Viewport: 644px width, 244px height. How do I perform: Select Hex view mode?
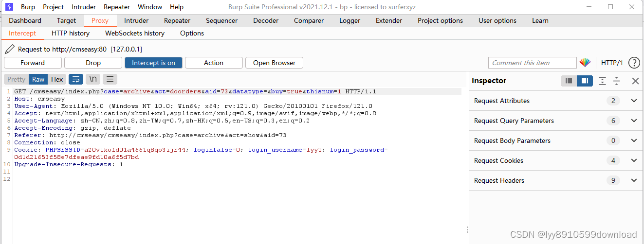tap(57, 79)
